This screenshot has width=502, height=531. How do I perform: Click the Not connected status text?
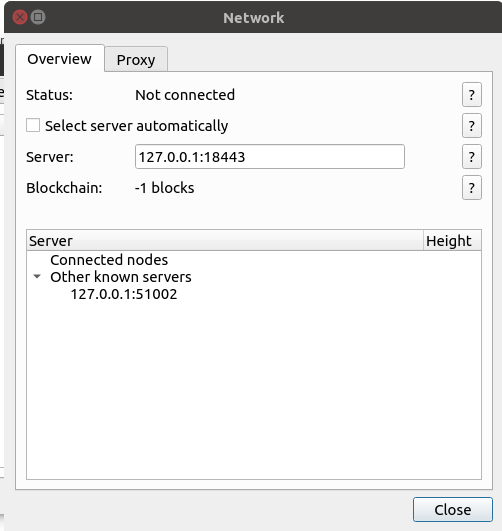point(185,95)
